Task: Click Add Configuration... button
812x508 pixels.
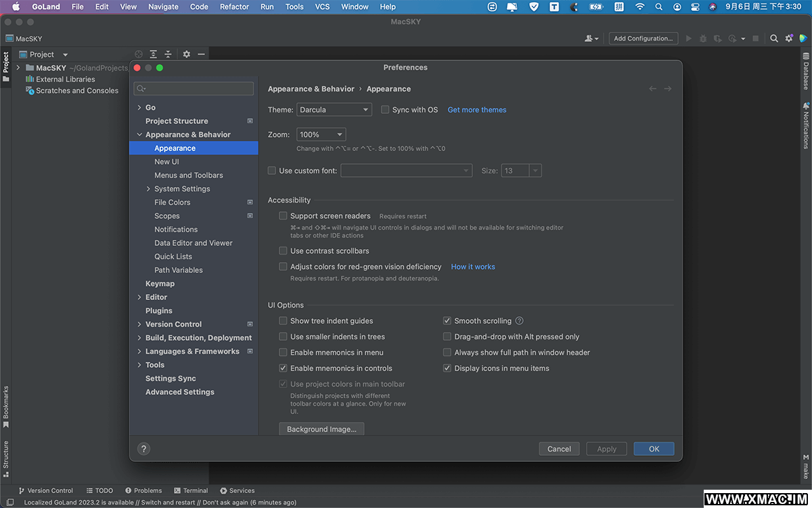Action: click(x=643, y=39)
